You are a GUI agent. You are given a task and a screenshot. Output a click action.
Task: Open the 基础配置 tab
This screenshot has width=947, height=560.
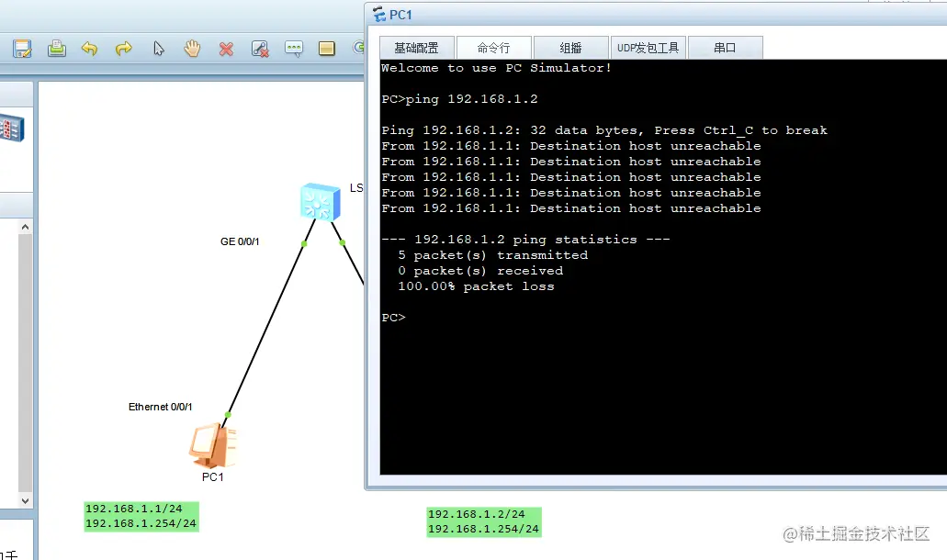pos(417,48)
